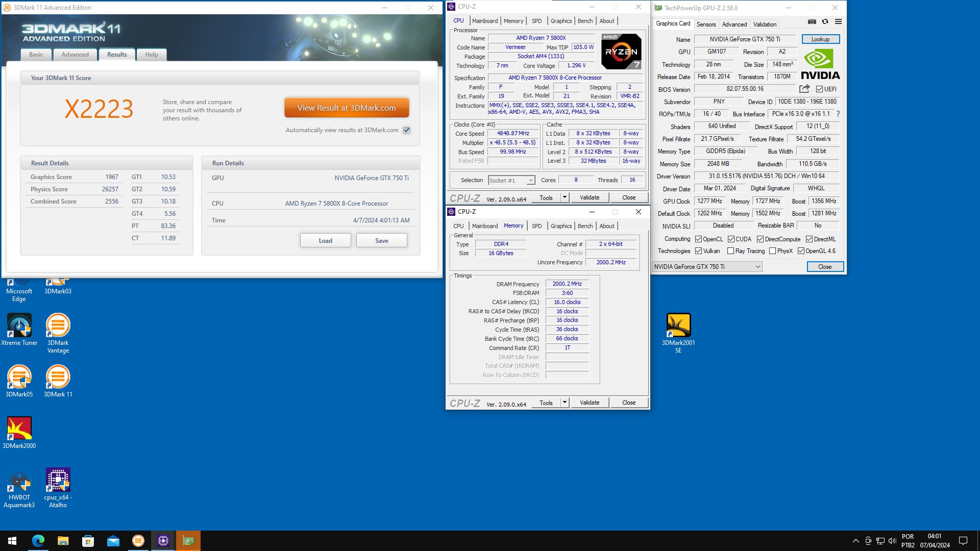
Task: Open the GPU selector dropdown in GPU-Z
Action: tap(707, 266)
